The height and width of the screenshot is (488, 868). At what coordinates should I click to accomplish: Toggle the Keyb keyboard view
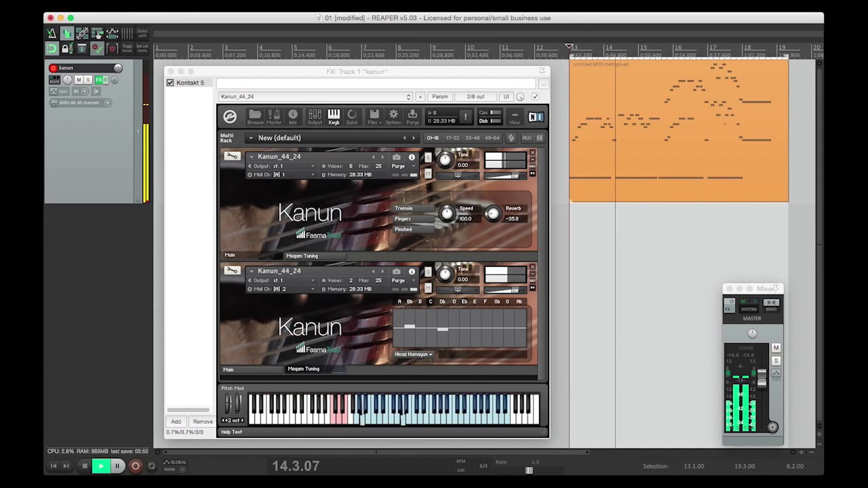[334, 117]
